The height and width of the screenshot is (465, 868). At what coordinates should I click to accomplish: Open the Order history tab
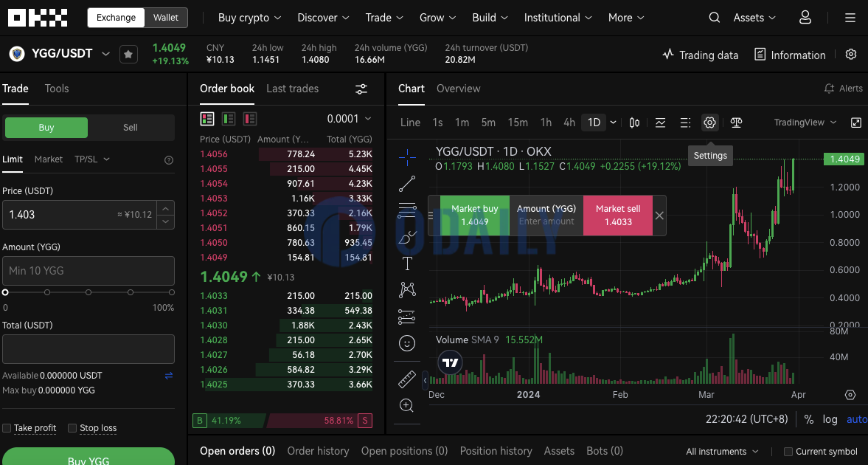pyautogui.click(x=319, y=451)
